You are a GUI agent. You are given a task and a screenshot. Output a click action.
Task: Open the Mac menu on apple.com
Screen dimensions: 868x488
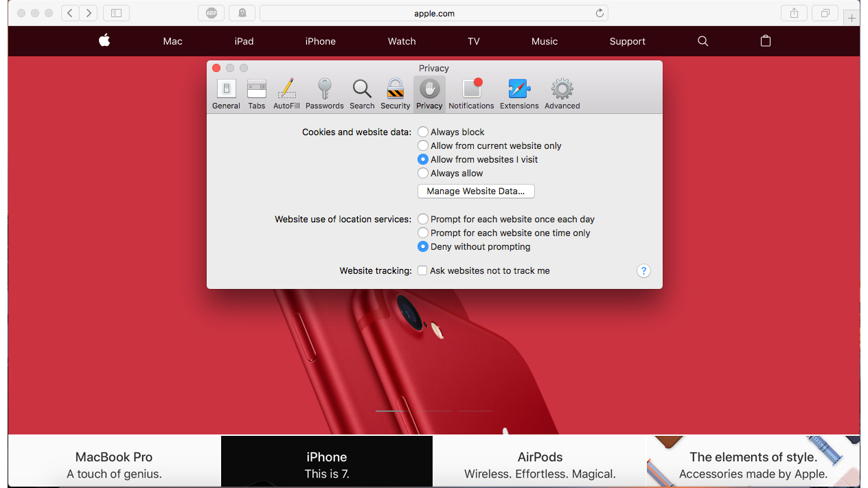point(173,41)
